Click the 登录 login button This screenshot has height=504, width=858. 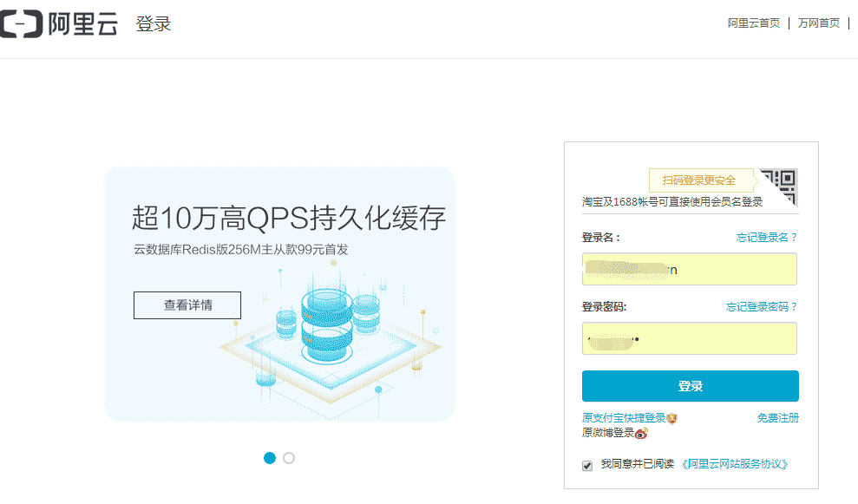point(690,386)
